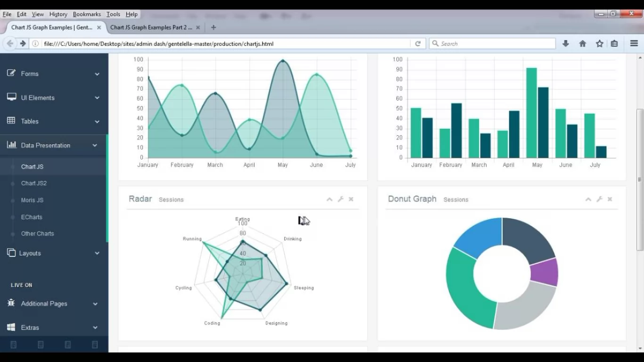Select the Data Presentation sidebar icon

(13, 145)
